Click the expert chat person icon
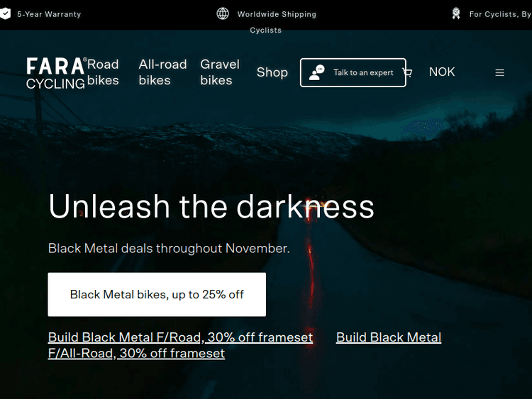 click(x=317, y=72)
